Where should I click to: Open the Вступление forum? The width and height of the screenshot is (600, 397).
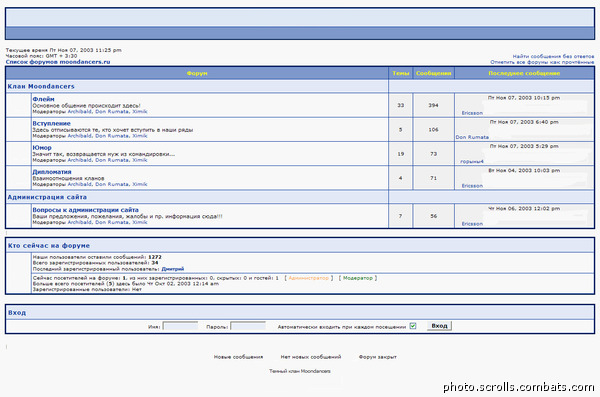pyautogui.click(x=51, y=123)
